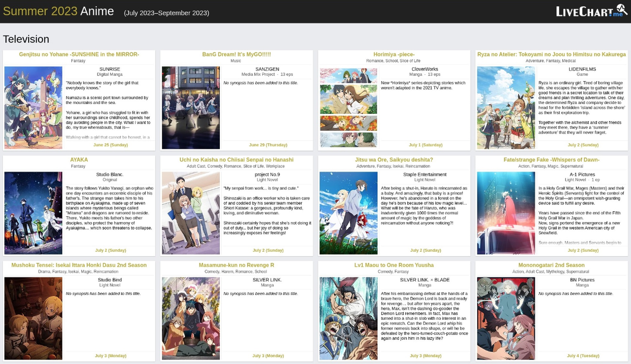Open Mononogatari 2nd Season title link
This screenshot has height=364, width=631.
point(552,265)
